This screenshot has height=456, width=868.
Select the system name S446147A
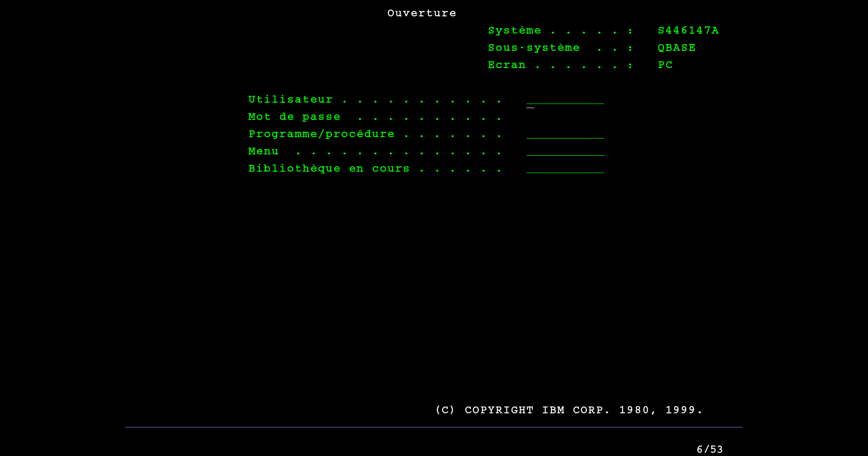pyautogui.click(x=688, y=30)
